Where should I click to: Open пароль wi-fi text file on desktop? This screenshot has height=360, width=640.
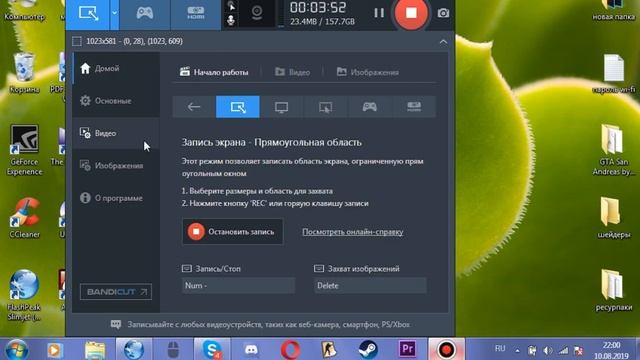click(614, 74)
